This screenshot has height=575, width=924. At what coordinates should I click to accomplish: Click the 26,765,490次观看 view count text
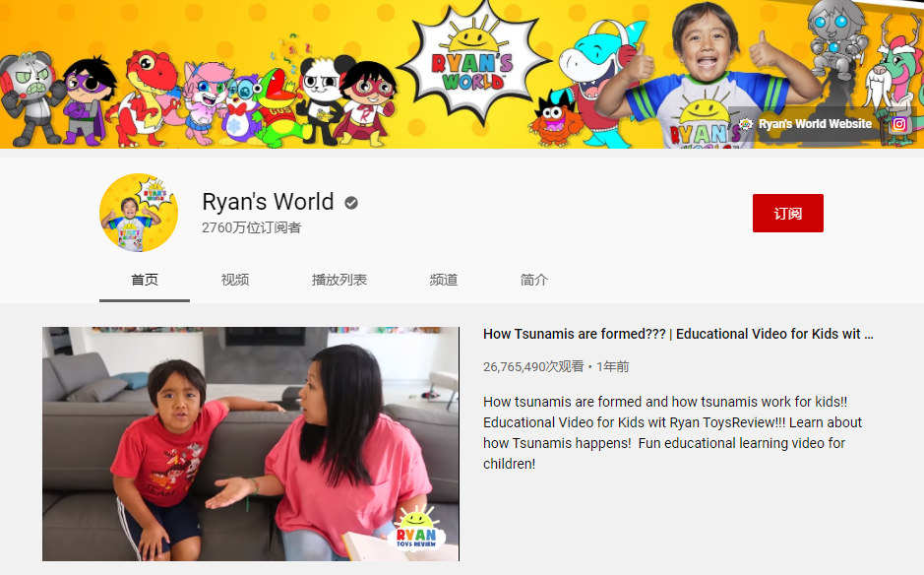(533, 367)
